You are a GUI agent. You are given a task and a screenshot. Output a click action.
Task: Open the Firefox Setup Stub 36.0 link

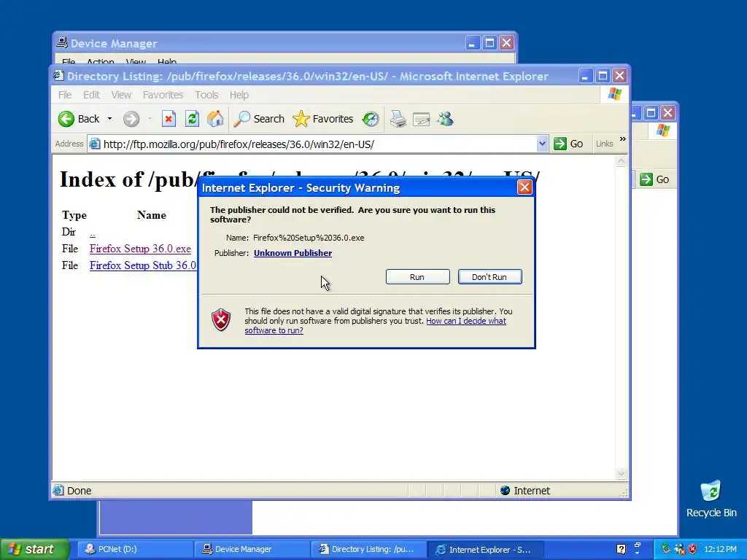[x=143, y=265]
